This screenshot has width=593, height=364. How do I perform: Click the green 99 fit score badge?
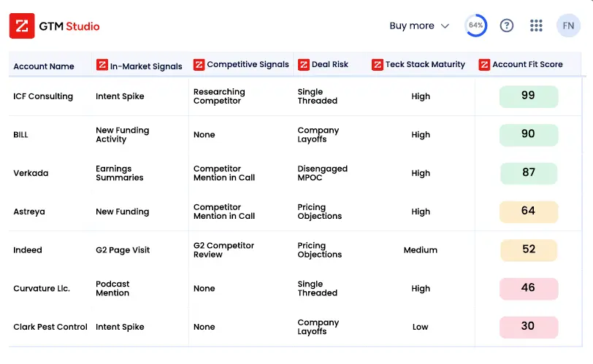point(528,96)
